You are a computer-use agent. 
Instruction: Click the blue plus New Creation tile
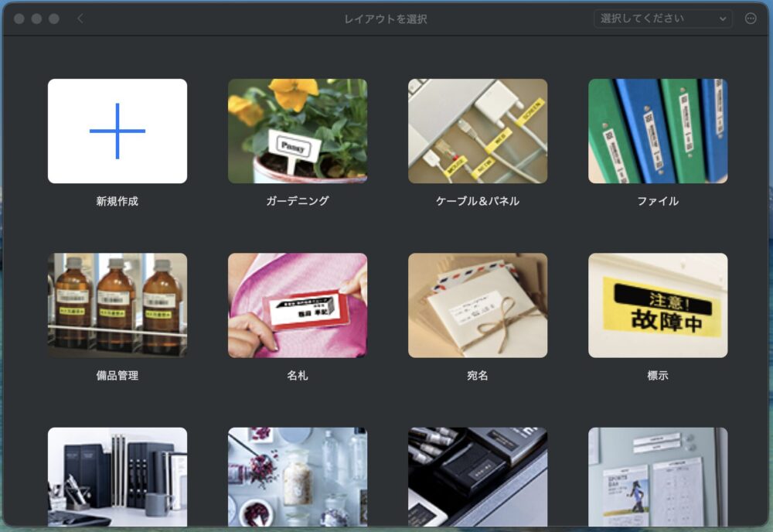[117, 131]
